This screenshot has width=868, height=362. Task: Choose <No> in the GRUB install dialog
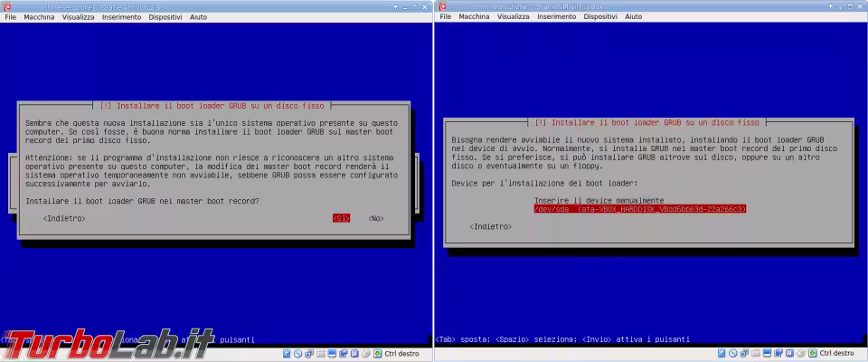(x=376, y=218)
